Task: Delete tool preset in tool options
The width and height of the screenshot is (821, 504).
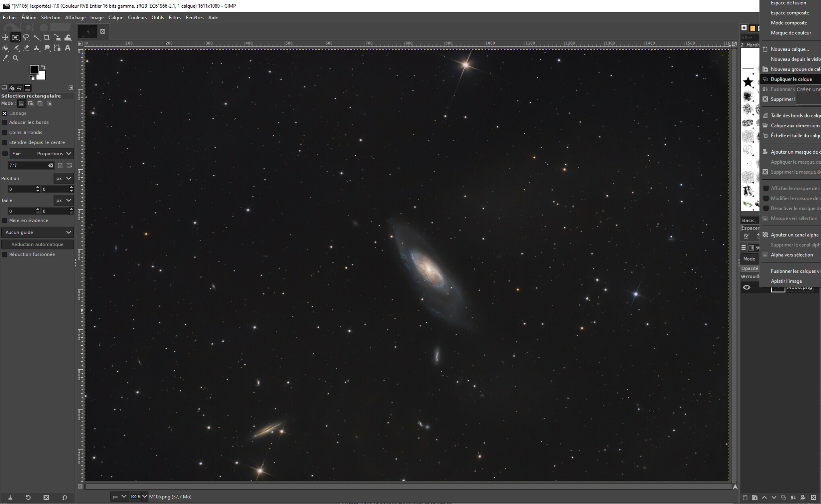Action: [x=46, y=498]
